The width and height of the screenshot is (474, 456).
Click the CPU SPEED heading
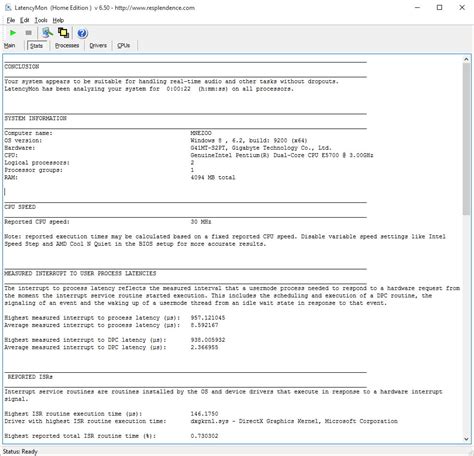point(20,207)
